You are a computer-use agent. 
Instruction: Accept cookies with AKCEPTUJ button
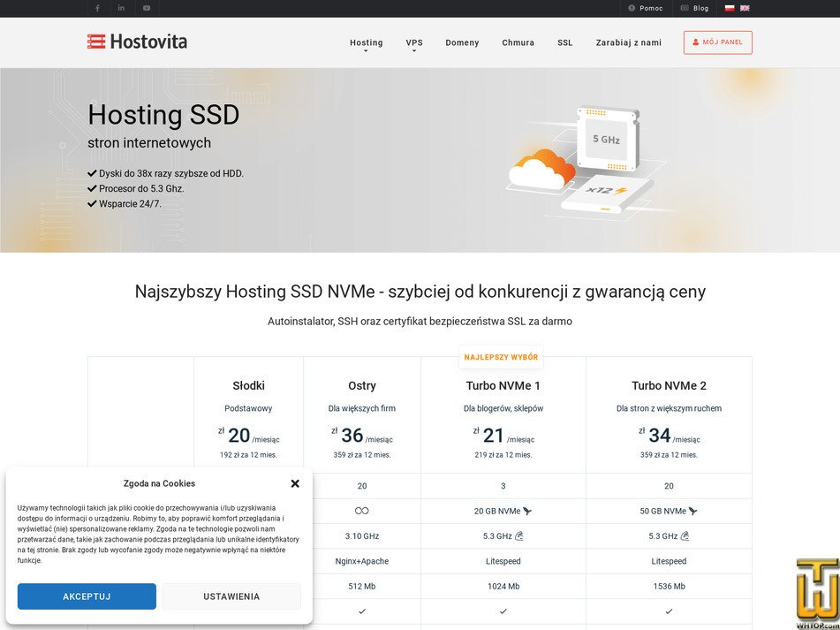[x=87, y=596]
